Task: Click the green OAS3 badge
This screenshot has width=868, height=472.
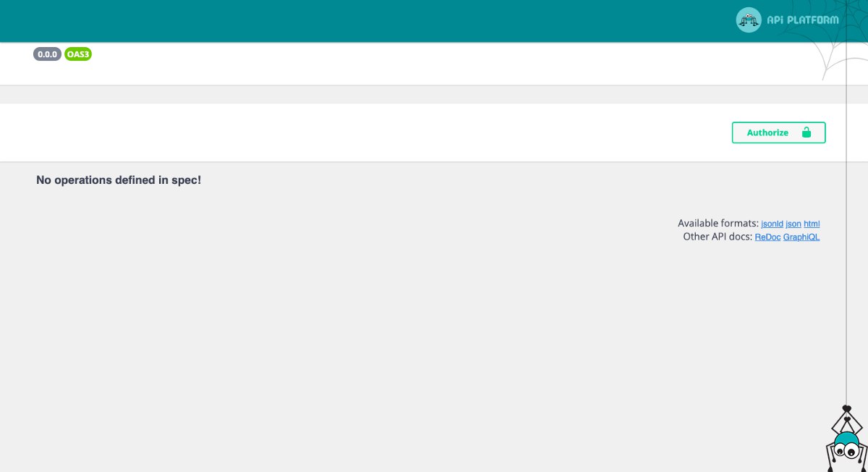Action: (x=78, y=54)
